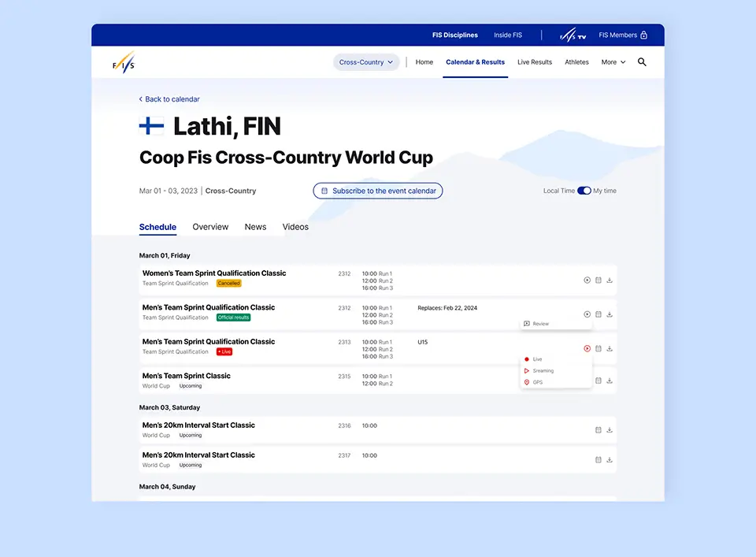Click the Finland flag beside Lathi, FIN
Viewport: 756px width, 557px height.
pos(151,126)
